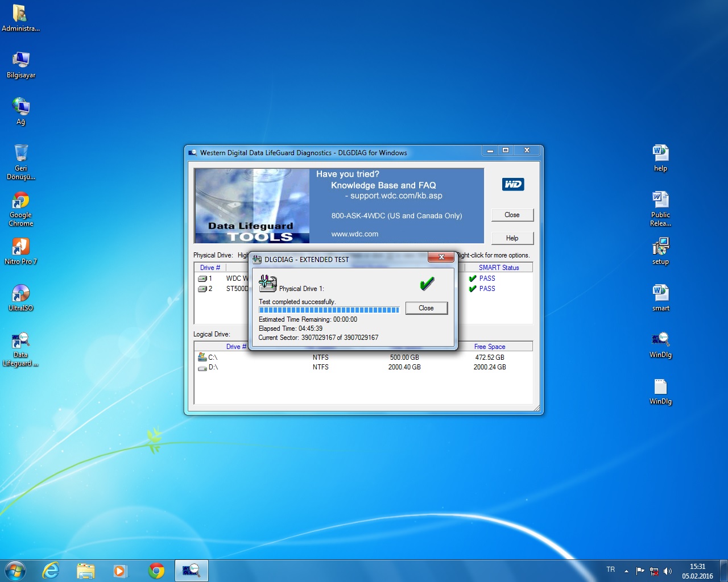Launch Internet Explorer from taskbar
This screenshot has height=582, width=728.
pyautogui.click(x=51, y=571)
